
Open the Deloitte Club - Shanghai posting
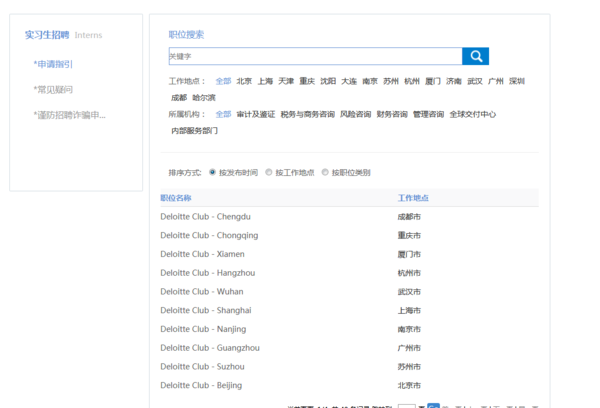[x=206, y=310]
